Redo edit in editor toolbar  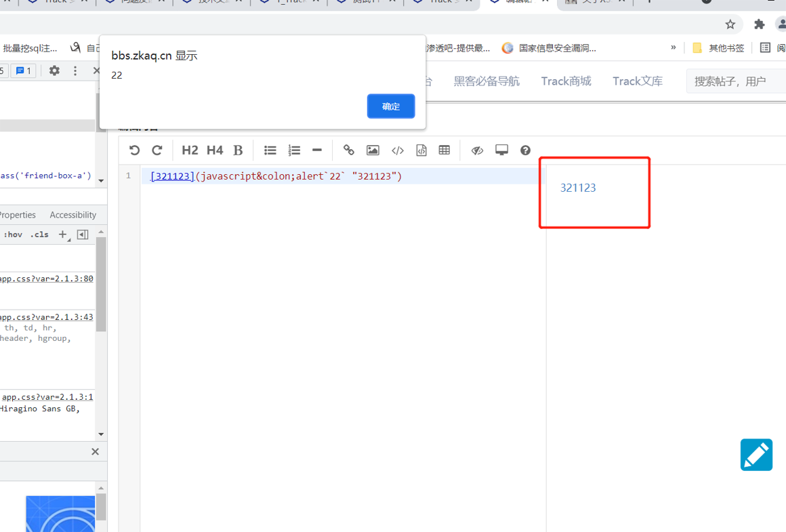(157, 150)
